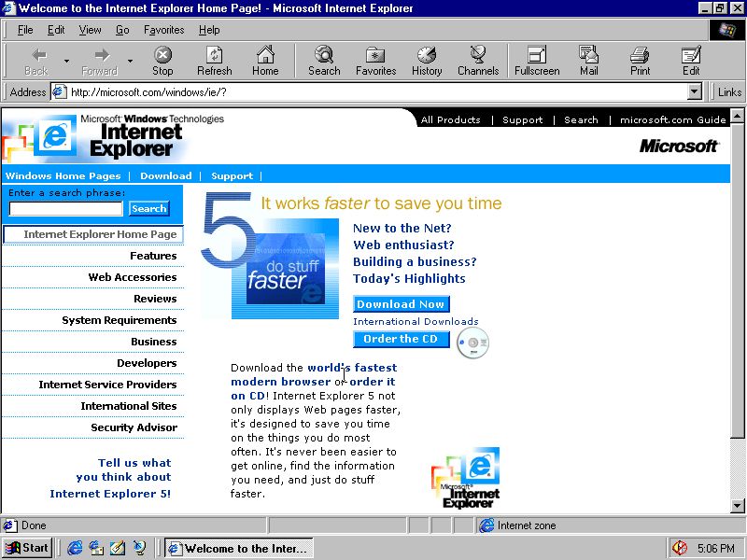The height and width of the screenshot is (560, 747).
Task: Open the Web Accessories sidebar link
Action: click(x=133, y=277)
